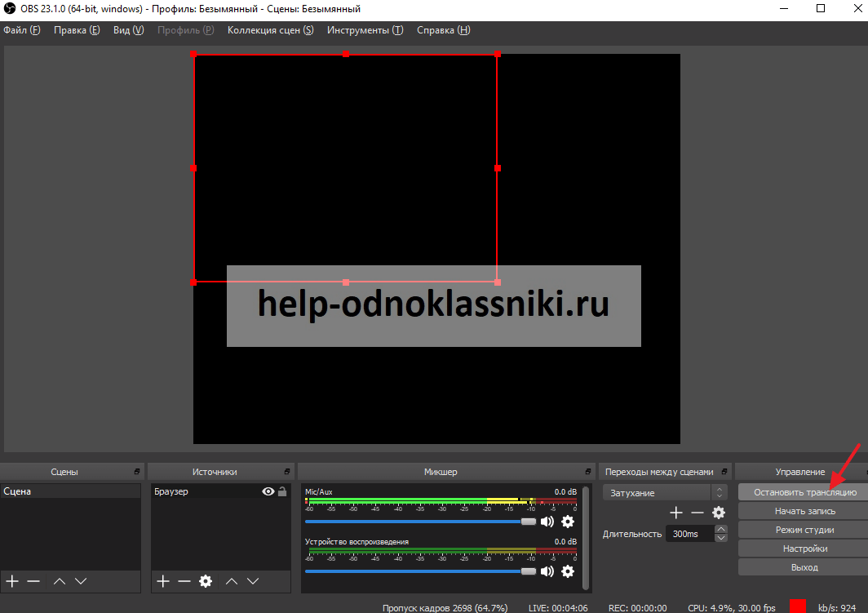Click the bottom-left red resize handle

193,282
